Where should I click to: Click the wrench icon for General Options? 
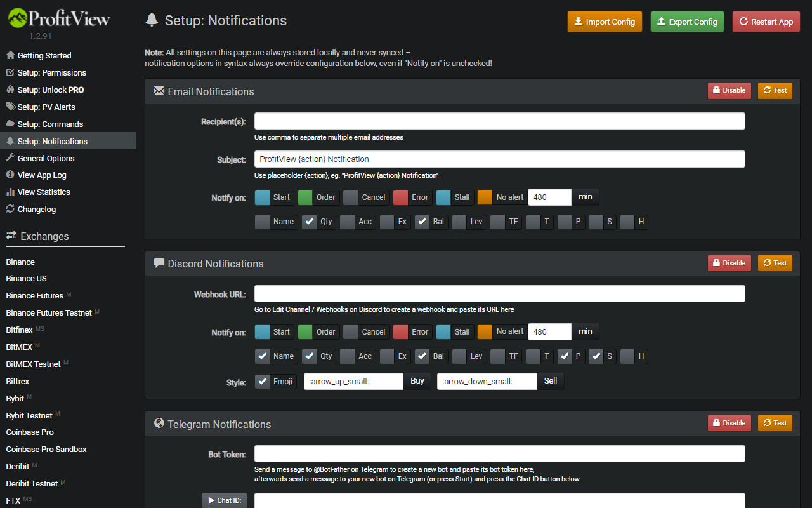[10, 158]
